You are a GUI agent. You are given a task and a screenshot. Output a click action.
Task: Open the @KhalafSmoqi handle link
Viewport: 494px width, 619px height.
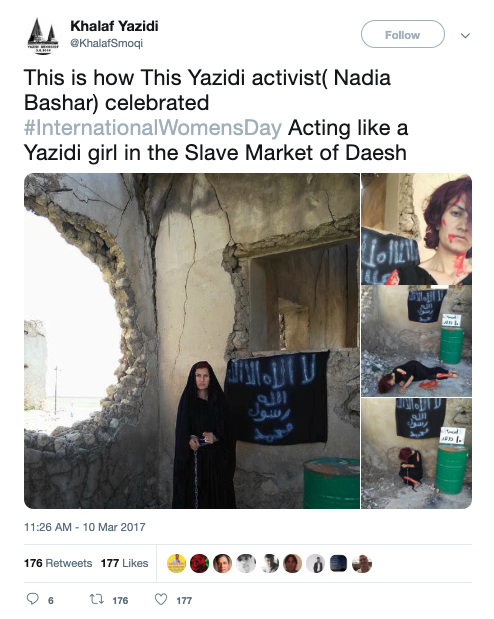(x=107, y=43)
